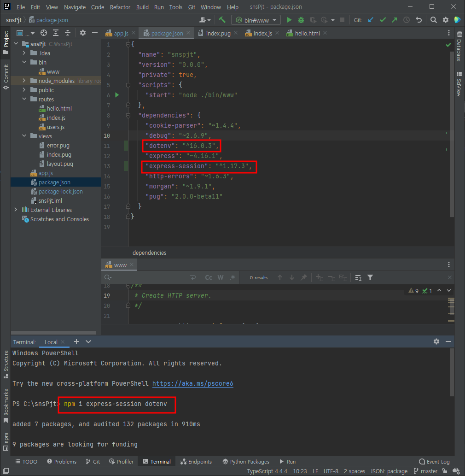Run start script gutter arrow
The width and height of the screenshot is (465, 476).
[117, 95]
